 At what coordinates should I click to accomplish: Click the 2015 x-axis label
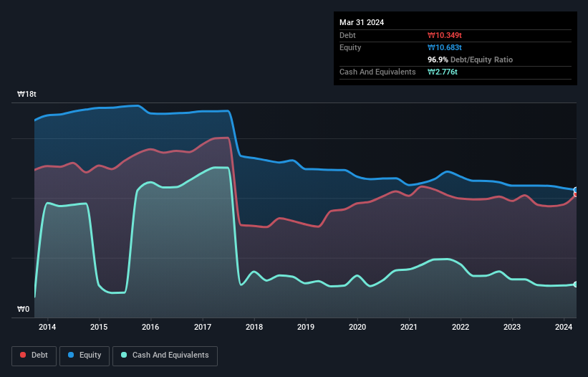tap(99, 327)
